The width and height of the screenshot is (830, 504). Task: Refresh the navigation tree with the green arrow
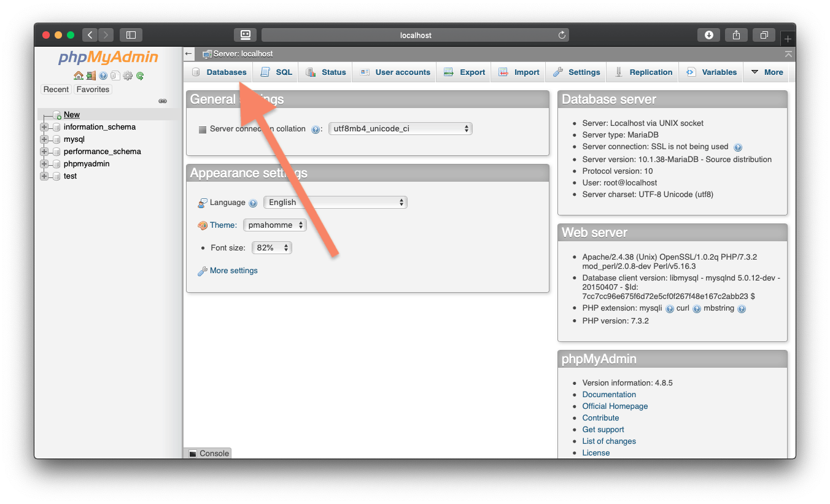(139, 76)
